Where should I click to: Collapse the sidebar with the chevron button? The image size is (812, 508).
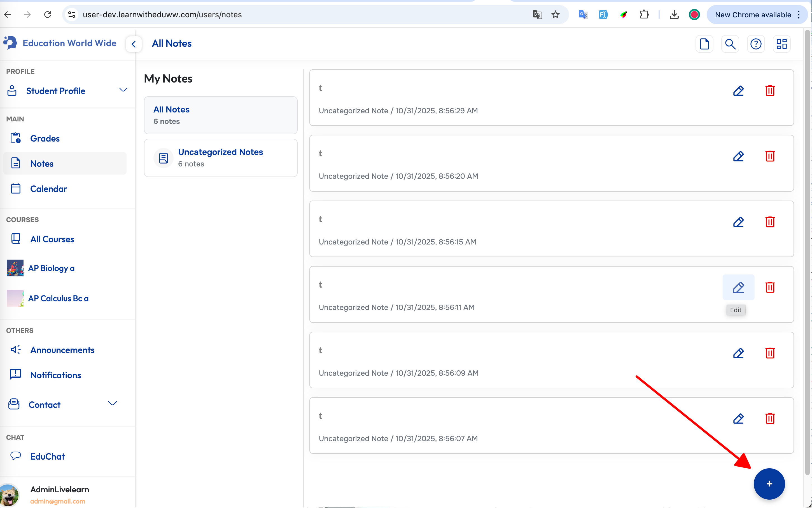(x=134, y=44)
